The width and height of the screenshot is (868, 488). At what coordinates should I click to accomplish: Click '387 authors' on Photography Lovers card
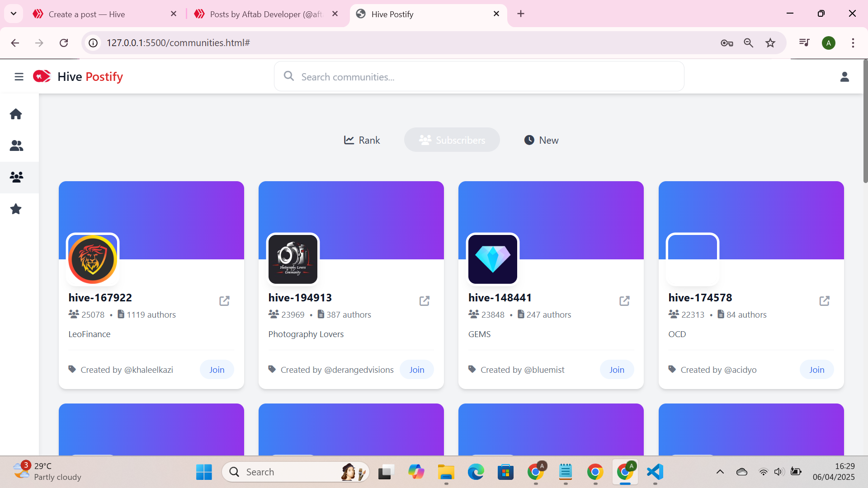point(349,314)
